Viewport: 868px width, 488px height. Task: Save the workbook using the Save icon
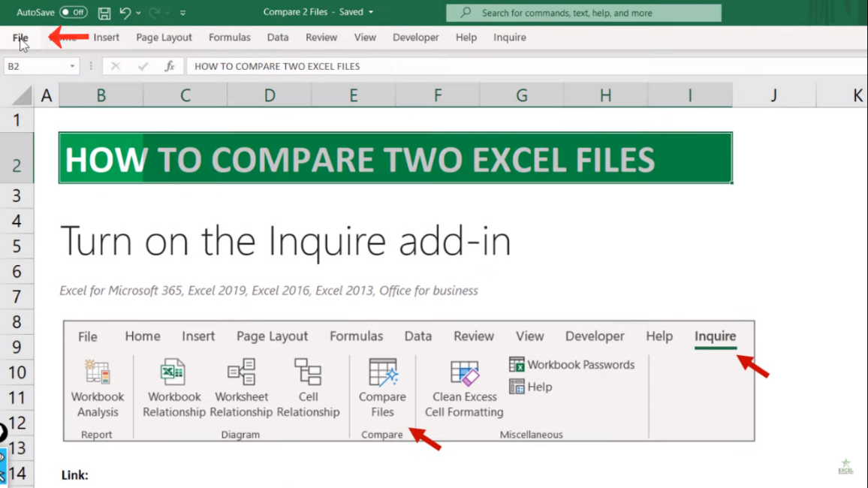coord(104,11)
